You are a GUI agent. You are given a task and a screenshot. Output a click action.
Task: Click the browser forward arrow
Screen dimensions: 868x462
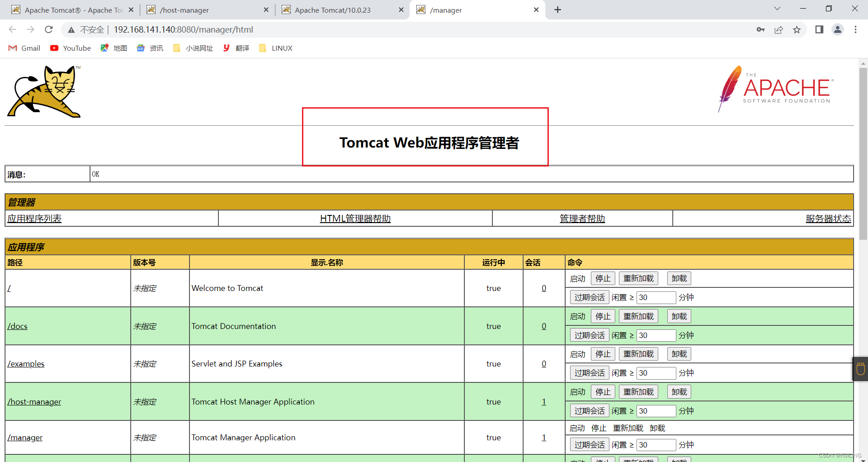(x=30, y=29)
